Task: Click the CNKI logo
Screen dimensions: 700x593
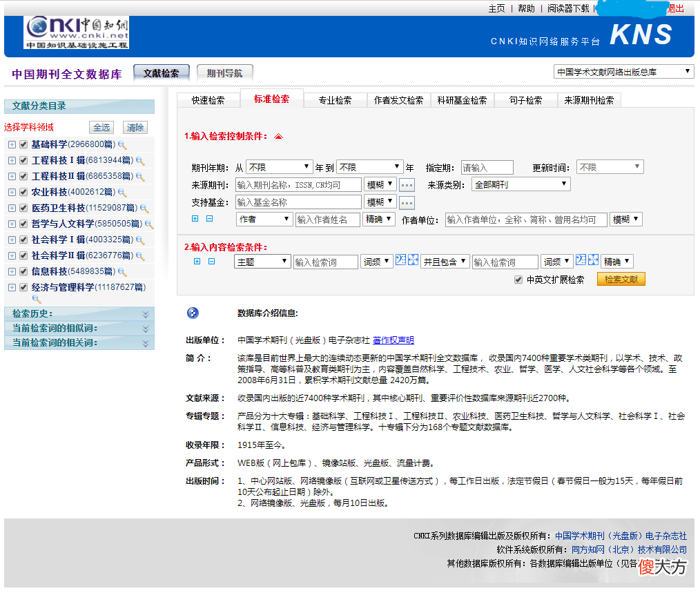Action: 77,32
